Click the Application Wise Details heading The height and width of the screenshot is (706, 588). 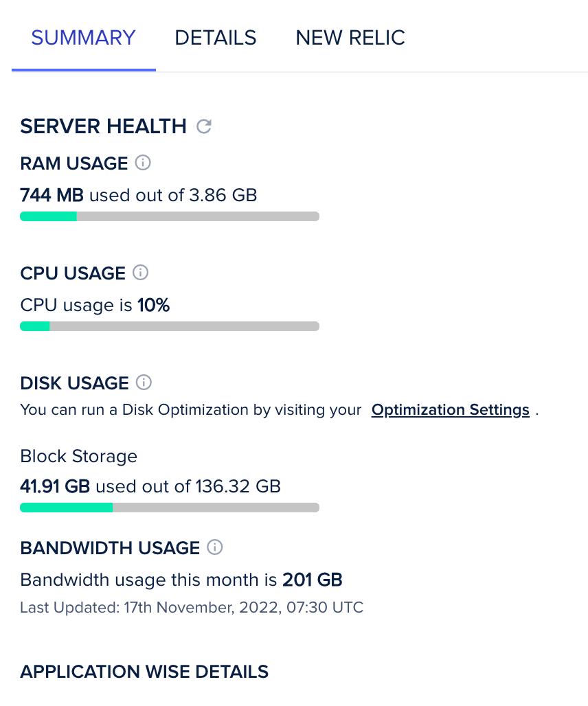(x=144, y=672)
